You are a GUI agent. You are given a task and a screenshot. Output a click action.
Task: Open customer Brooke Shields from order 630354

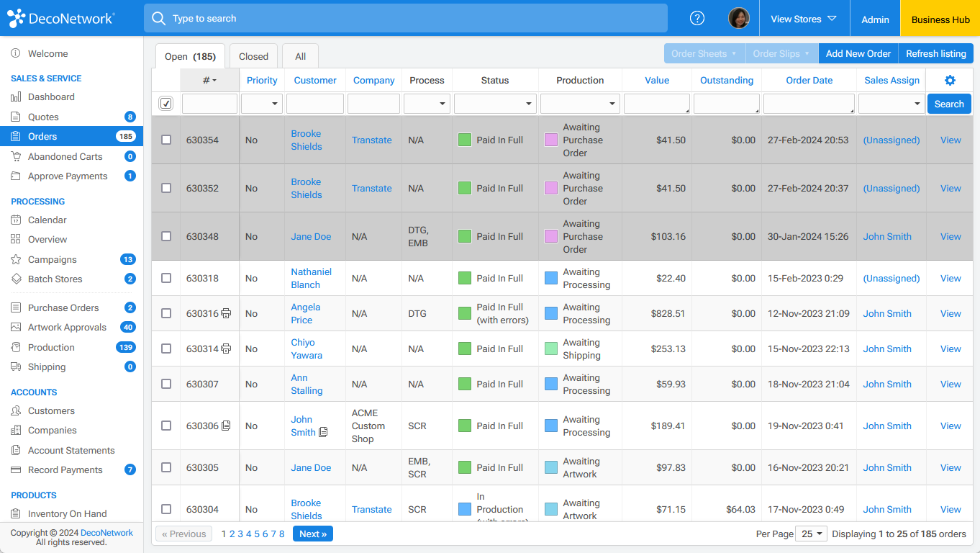pyautogui.click(x=306, y=140)
